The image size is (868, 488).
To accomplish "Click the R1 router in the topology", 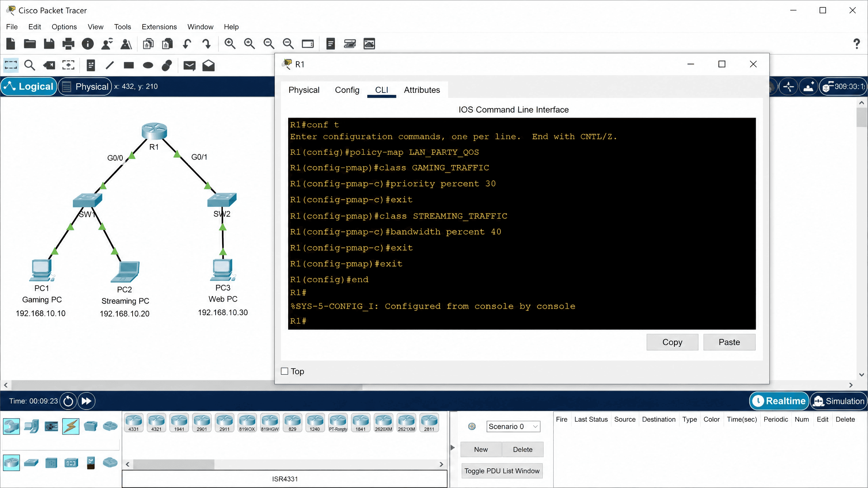I will [154, 131].
